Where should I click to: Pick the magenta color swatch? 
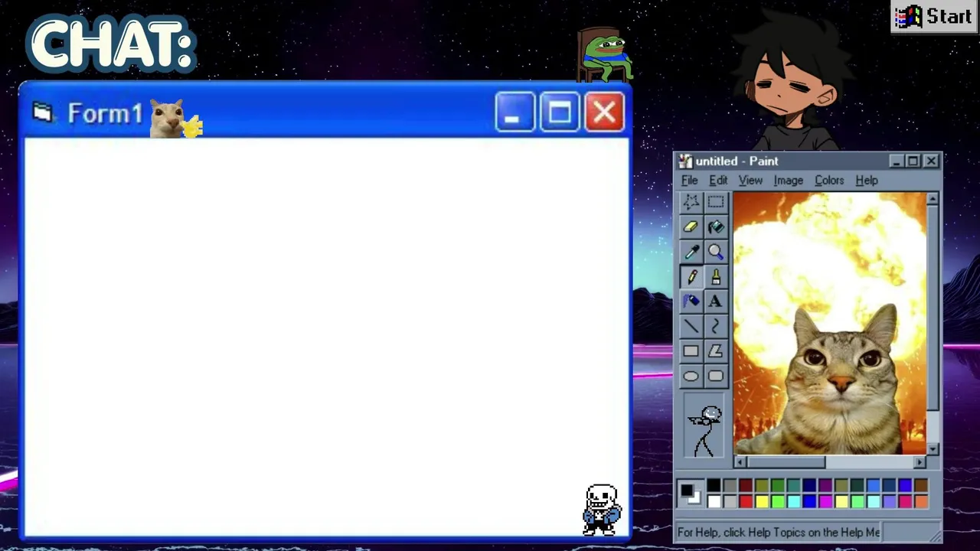(x=825, y=501)
